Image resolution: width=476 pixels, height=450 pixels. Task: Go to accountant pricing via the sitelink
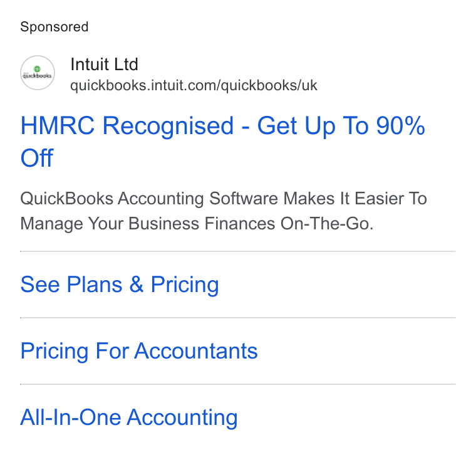(139, 351)
